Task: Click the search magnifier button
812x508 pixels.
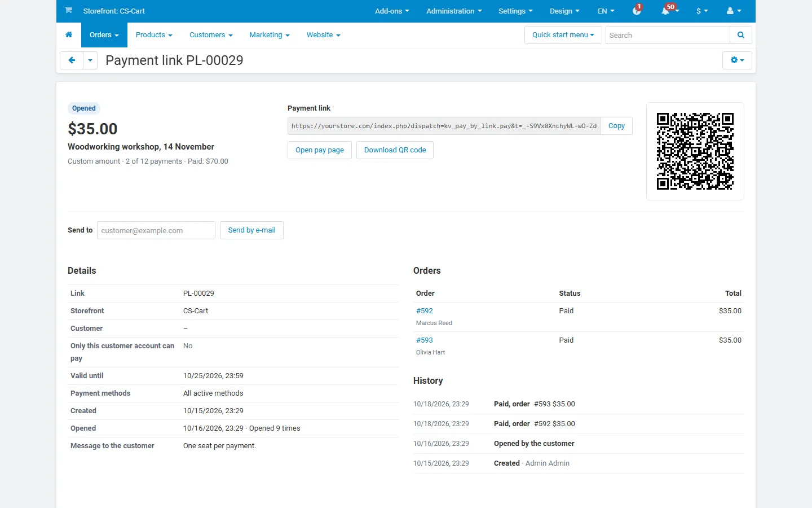Action: 741,35
